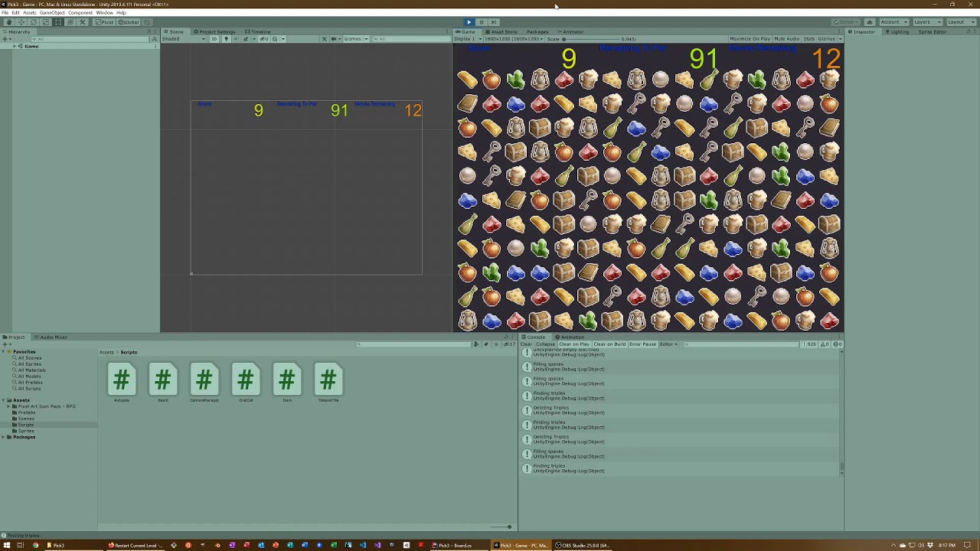Switch to the Animator tab

pyautogui.click(x=571, y=31)
